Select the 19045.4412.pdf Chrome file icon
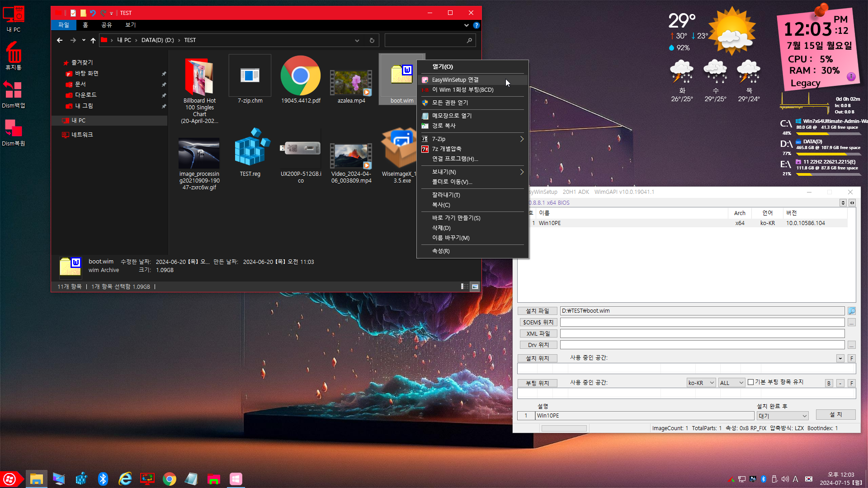 click(x=301, y=80)
